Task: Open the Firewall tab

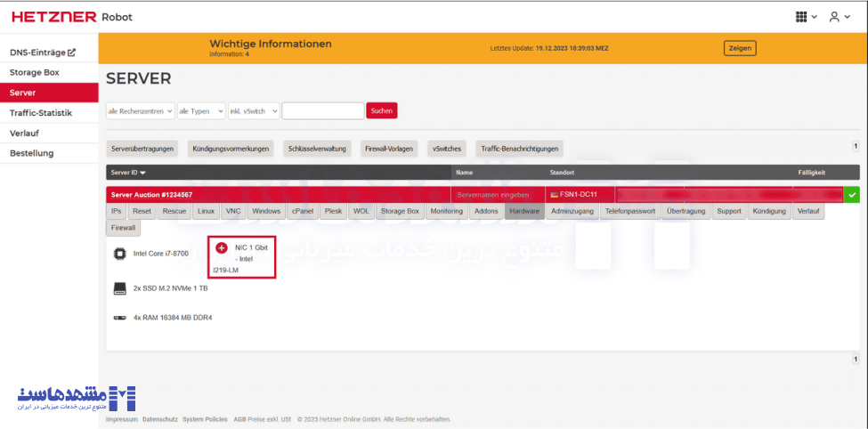Action: [124, 228]
